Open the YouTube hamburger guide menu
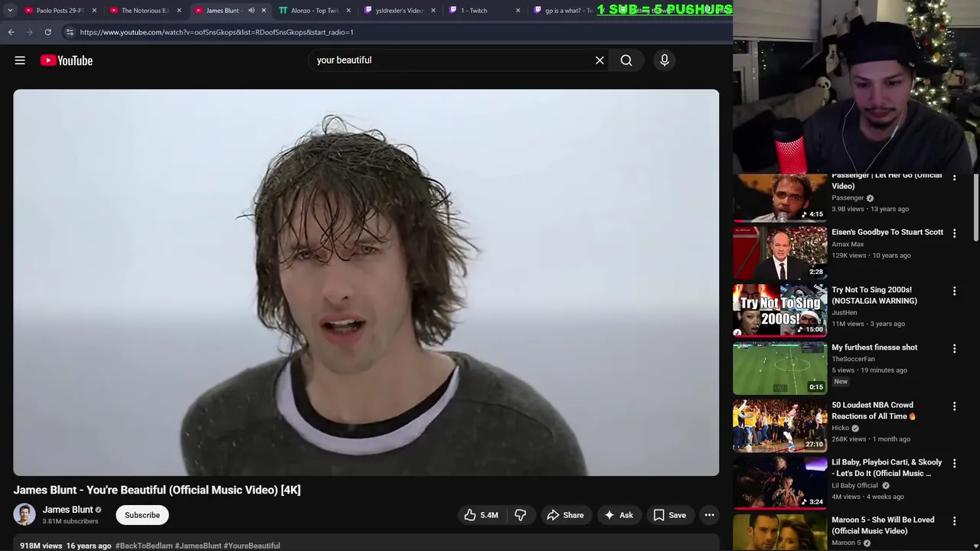The width and height of the screenshot is (980, 551). tap(20, 60)
